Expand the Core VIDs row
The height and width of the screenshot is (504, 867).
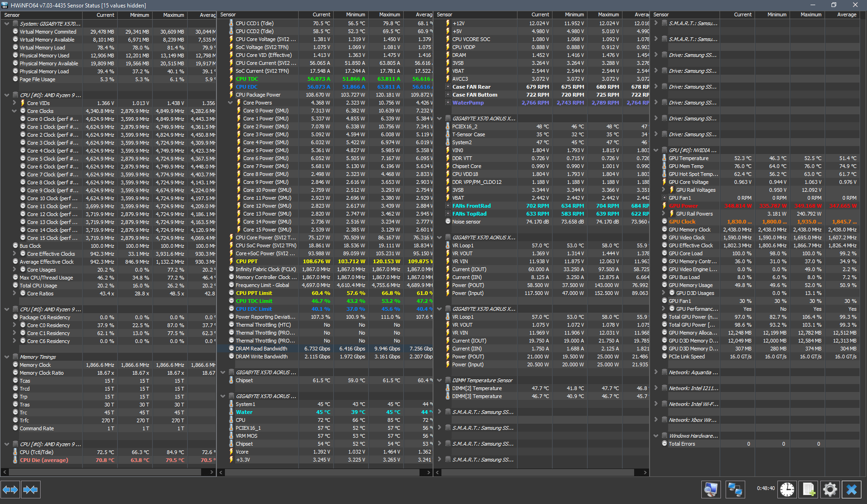[x=14, y=103]
